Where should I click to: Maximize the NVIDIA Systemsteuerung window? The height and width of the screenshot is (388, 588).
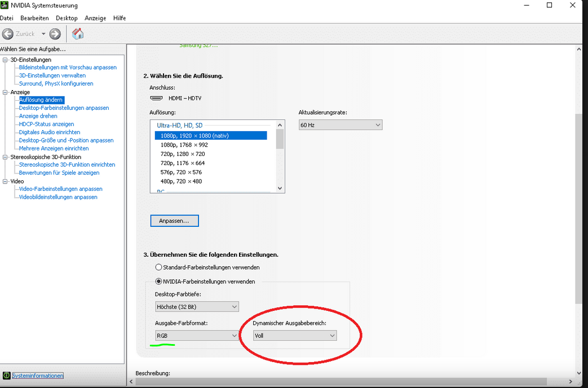click(x=549, y=5)
